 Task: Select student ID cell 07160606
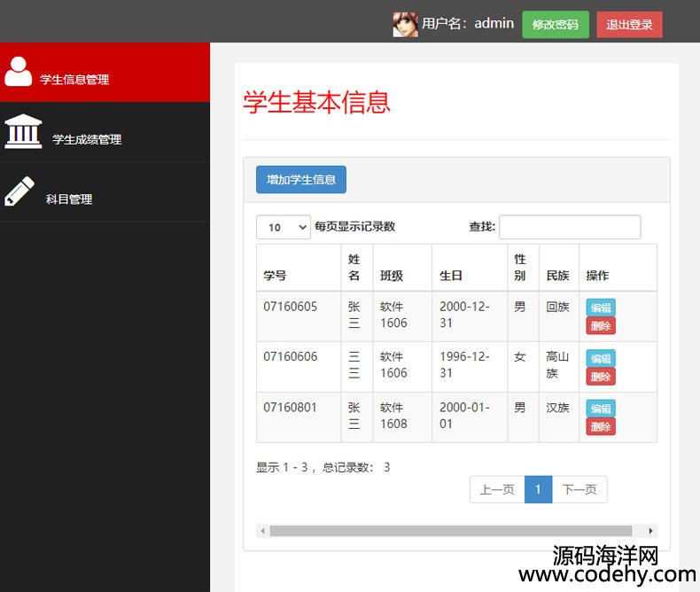click(x=299, y=367)
